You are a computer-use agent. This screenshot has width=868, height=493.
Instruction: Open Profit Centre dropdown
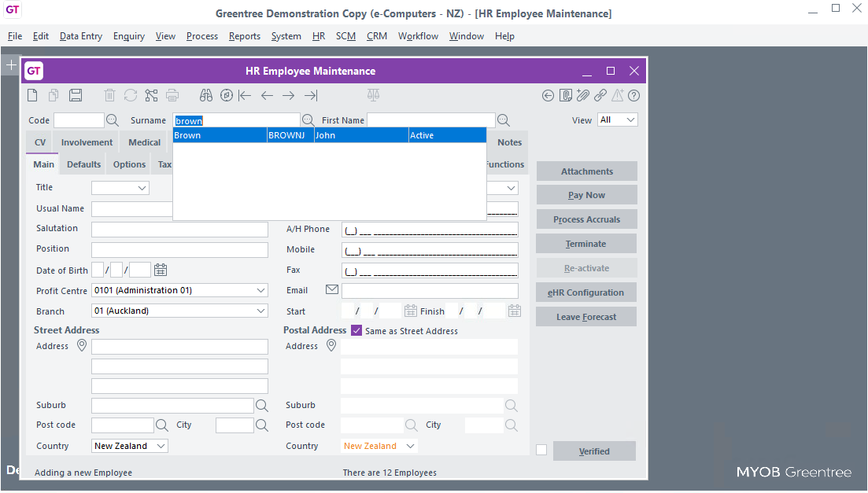coord(180,290)
